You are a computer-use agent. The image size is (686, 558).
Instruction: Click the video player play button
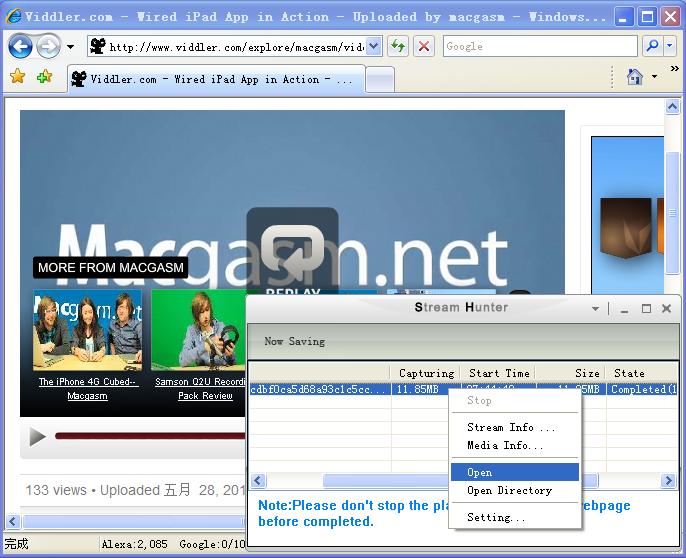(x=38, y=436)
